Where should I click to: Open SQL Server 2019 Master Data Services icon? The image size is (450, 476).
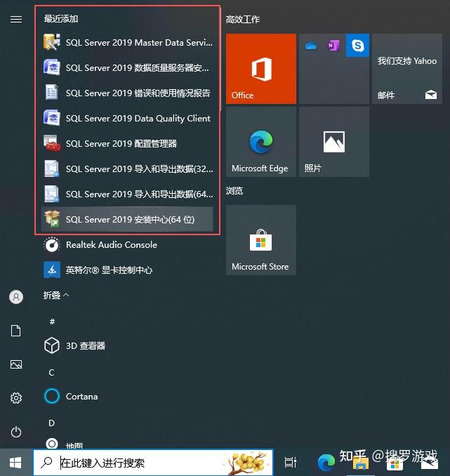52,42
